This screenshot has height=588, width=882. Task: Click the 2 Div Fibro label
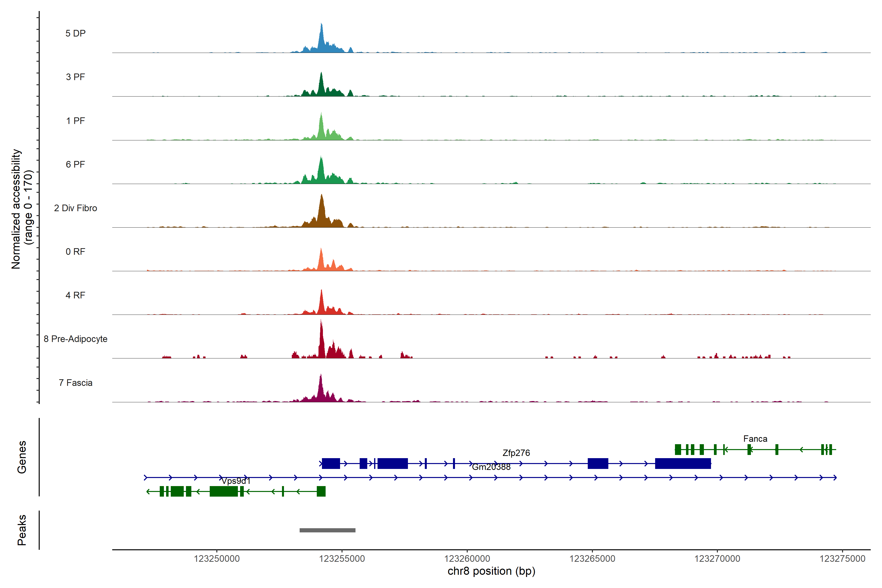pyautogui.click(x=75, y=208)
